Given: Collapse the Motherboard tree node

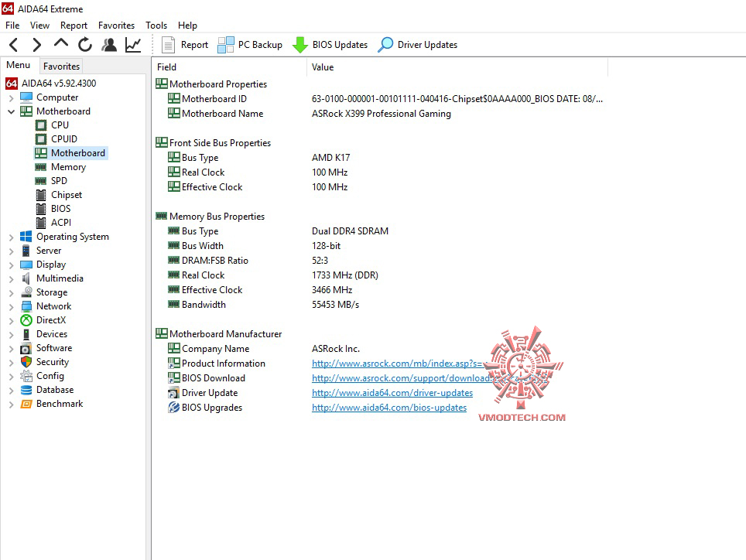Looking at the screenshot, I should pyautogui.click(x=11, y=111).
